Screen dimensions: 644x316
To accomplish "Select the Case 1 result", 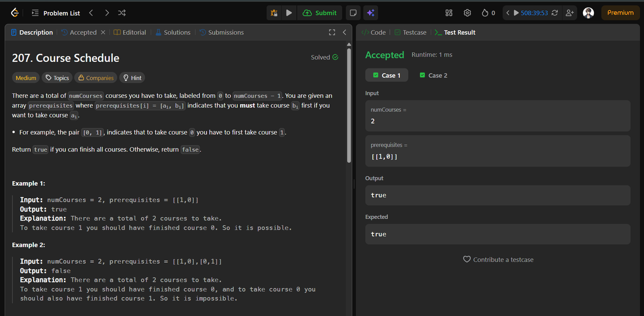I will point(386,75).
